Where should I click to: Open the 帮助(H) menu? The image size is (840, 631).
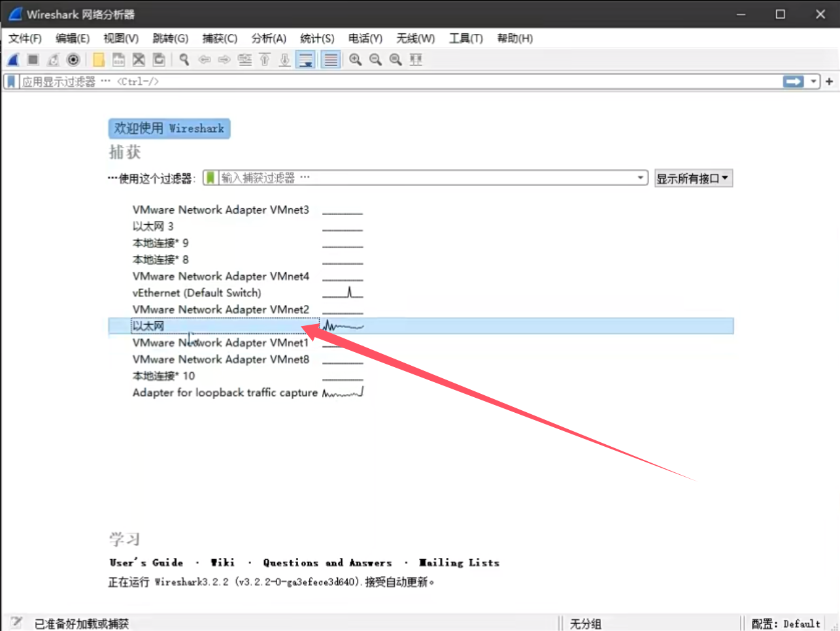click(514, 39)
